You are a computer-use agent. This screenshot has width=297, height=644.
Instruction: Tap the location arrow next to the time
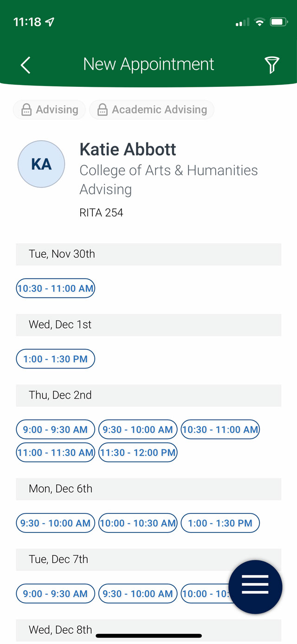tap(50, 22)
